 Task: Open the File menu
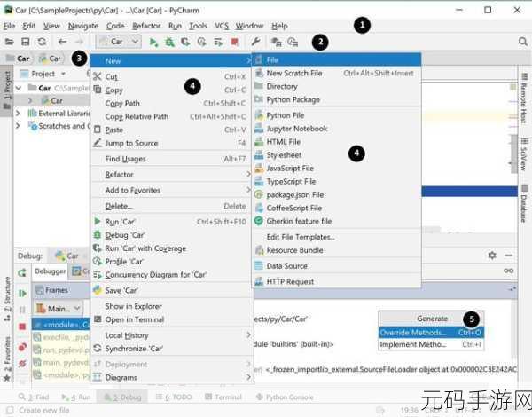pyautogui.click(x=9, y=26)
